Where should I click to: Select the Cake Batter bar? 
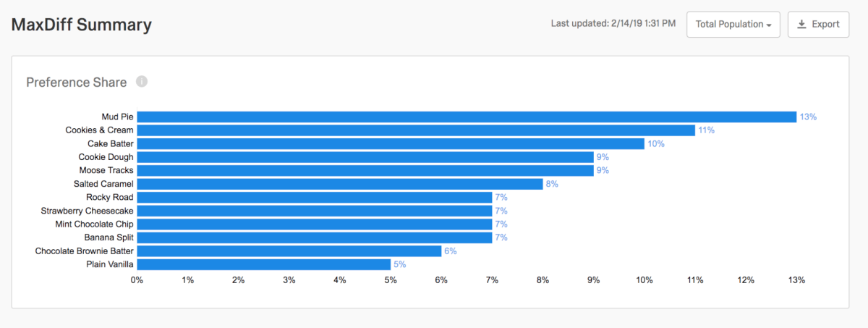pyautogui.click(x=391, y=143)
